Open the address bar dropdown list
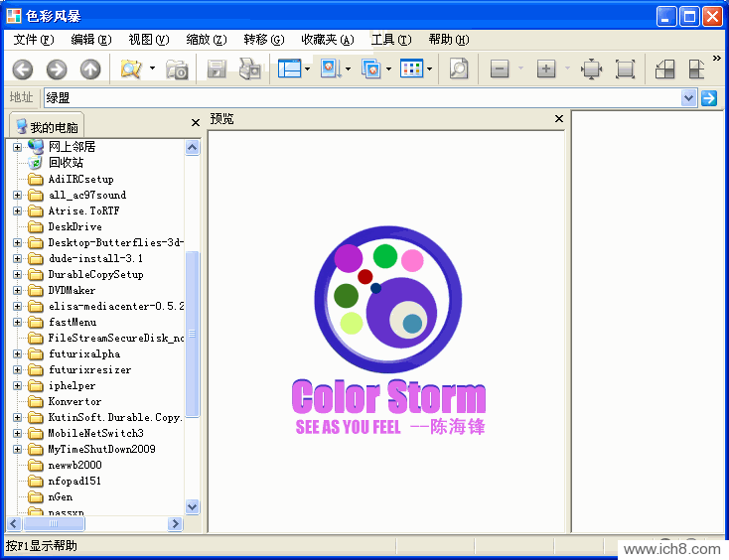The height and width of the screenshot is (560, 729). pyautogui.click(x=688, y=98)
